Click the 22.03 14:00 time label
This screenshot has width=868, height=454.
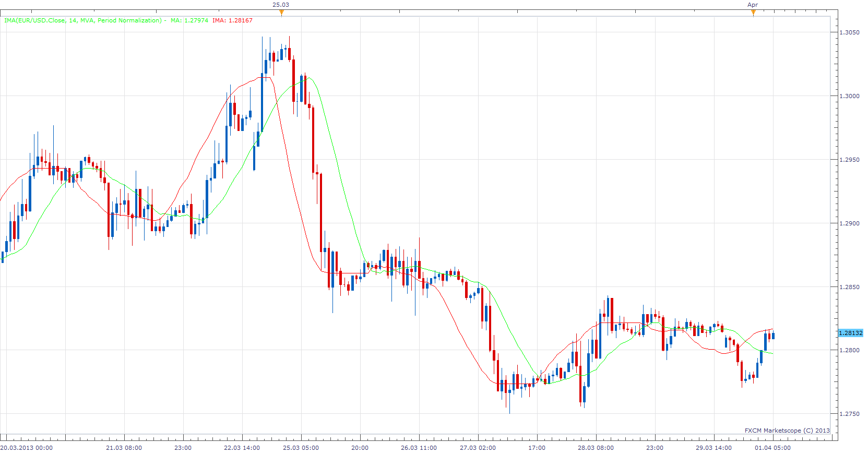[x=242, y=448]
